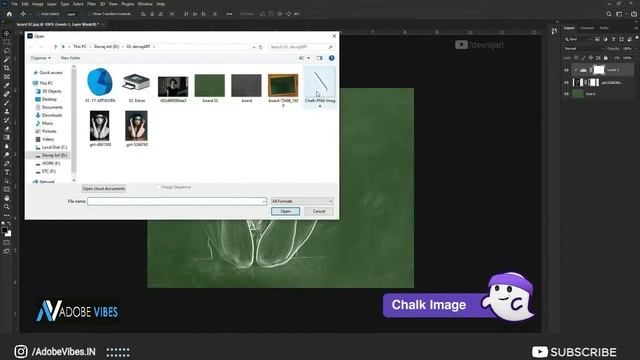
Task: Select the Move tool in the toolbar
Action: (7, 33)
